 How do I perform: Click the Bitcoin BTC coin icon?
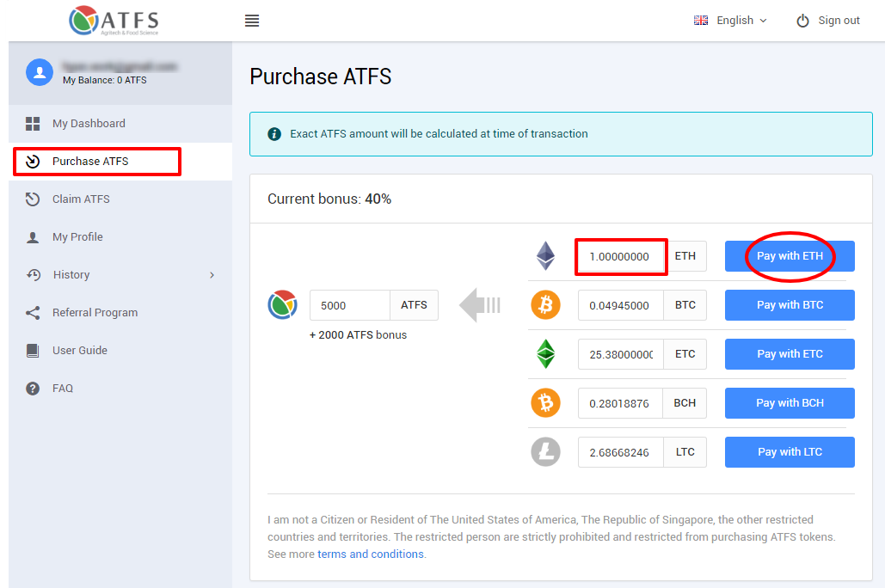(x=546, y=304)
